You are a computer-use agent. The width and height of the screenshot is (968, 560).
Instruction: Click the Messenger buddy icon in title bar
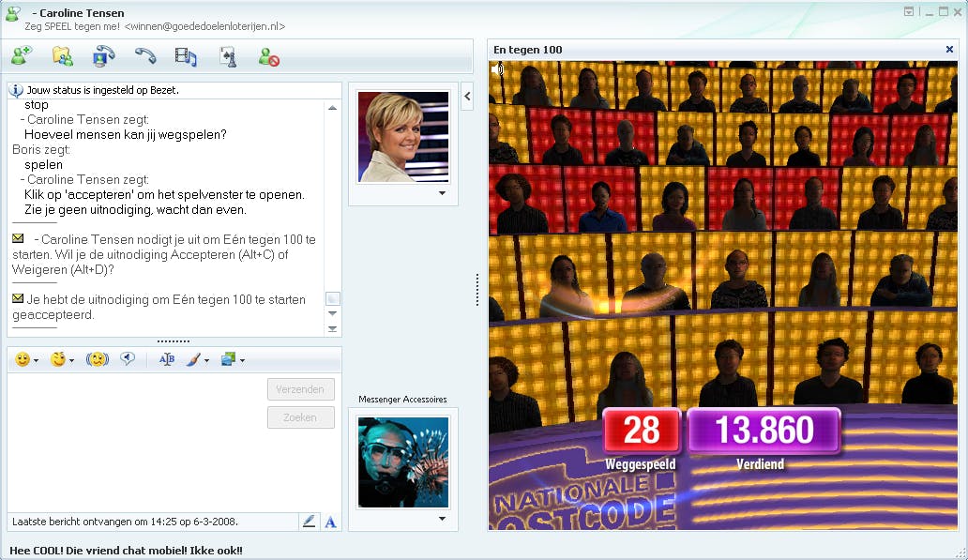13,14
